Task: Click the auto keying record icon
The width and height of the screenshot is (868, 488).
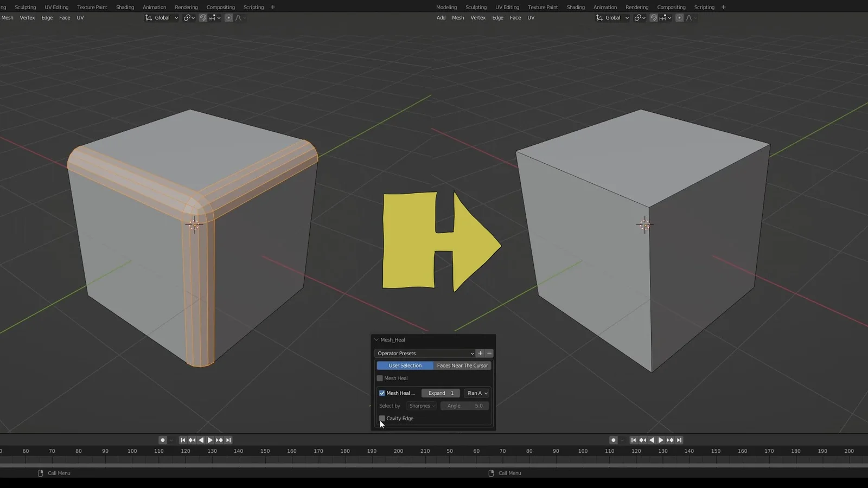Action: pyautogui.click(x=163, y=440)
